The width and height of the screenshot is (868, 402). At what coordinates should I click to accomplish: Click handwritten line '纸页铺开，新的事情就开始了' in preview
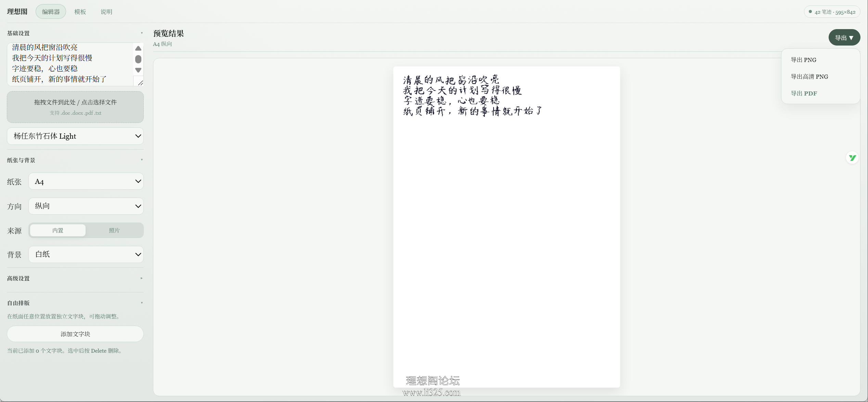472,111
